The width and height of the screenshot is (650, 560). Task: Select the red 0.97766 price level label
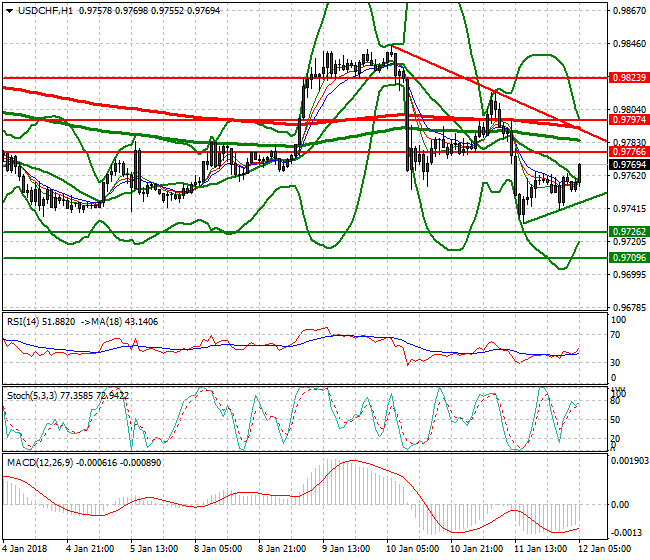629,152
